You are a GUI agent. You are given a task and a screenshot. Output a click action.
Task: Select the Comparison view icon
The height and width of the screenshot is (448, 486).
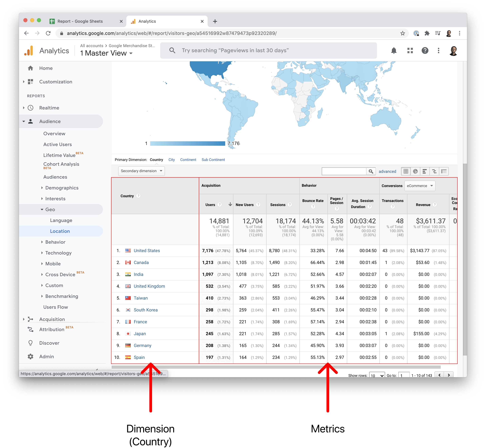coord(434,171)
